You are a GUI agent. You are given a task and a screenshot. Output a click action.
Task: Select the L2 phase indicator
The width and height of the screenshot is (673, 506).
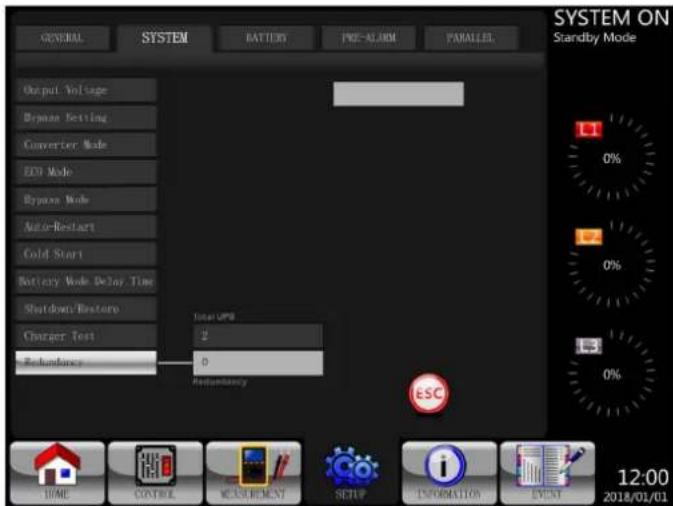click(x=588, y=237)
